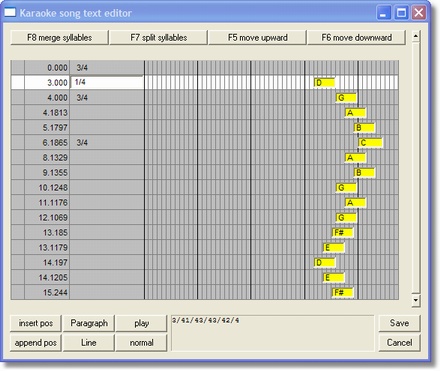
Task: Click the 3/4 text in row 4.000
Action: 82,98
